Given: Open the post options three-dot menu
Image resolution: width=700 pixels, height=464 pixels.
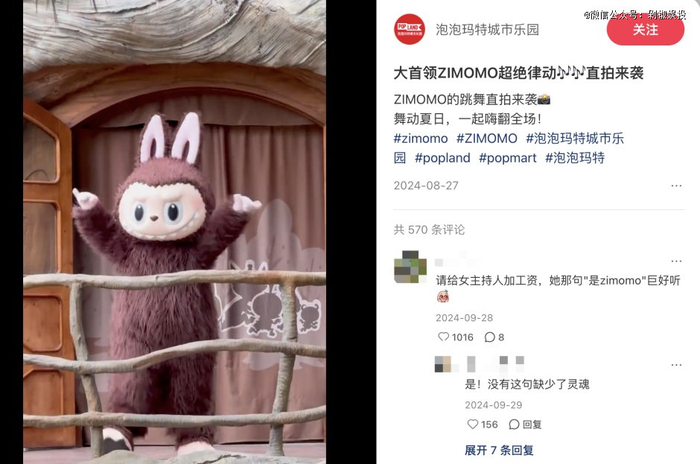Looking at the screenshot, I should 676,186.
